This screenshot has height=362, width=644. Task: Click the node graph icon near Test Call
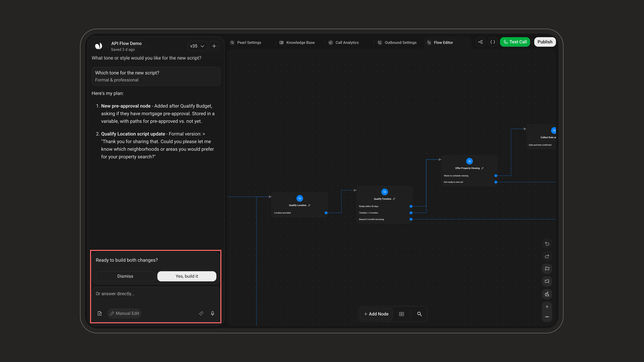[480, 42]
